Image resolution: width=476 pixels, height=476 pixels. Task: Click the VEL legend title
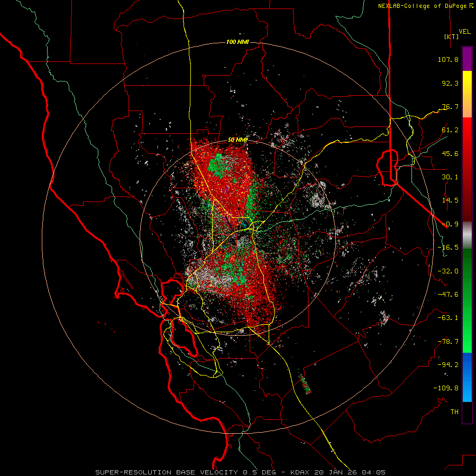tap(464, 32)
